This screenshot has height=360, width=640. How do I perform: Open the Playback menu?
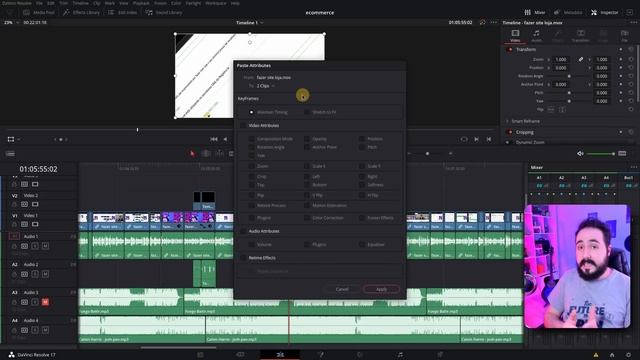point(141,3)
